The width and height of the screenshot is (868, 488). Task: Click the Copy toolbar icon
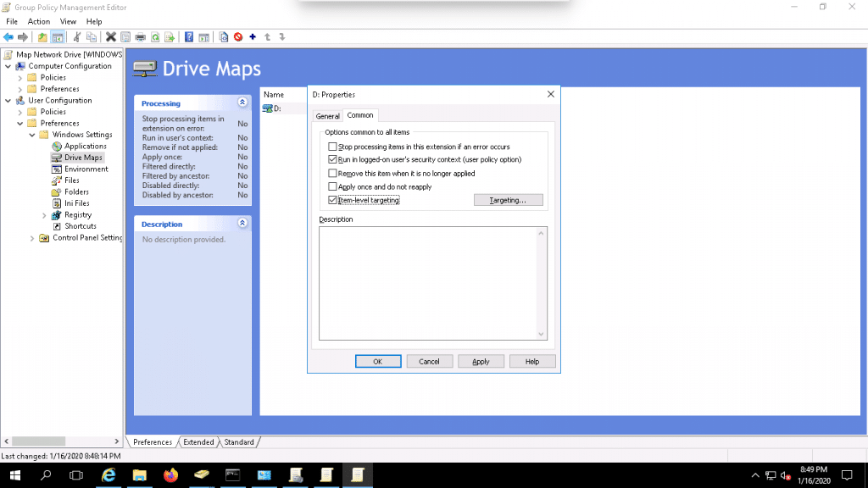pos(92,37)
